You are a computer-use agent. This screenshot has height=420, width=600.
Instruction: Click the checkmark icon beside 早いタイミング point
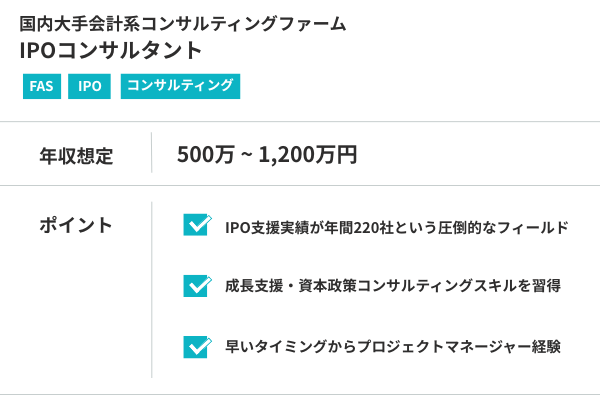coord(196,346)
